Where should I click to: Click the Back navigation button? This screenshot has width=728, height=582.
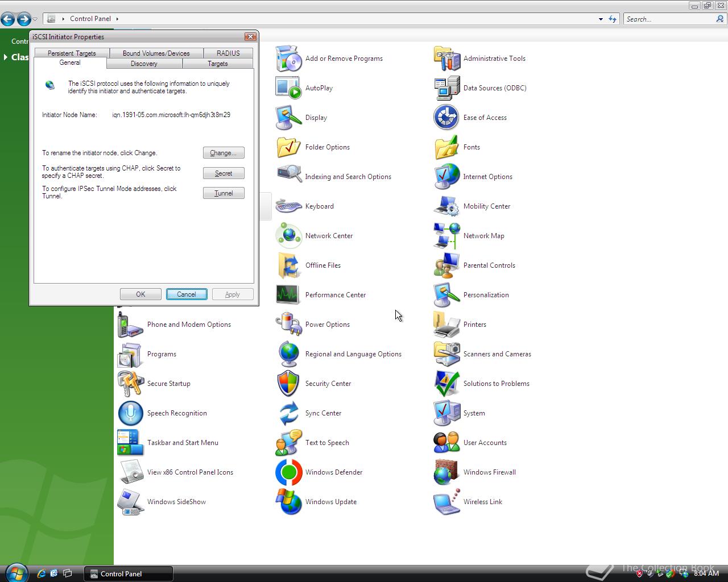click(8, 19)
